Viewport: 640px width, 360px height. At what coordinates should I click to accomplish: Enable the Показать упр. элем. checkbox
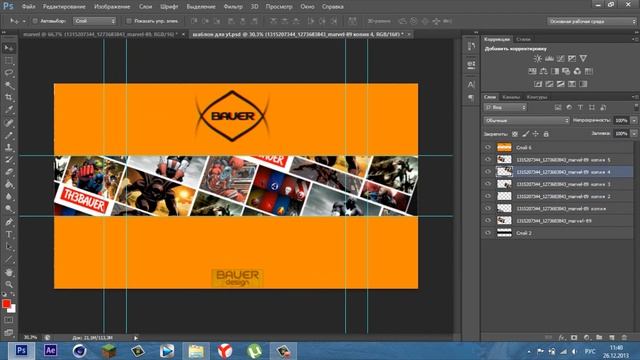click(129, 21)
